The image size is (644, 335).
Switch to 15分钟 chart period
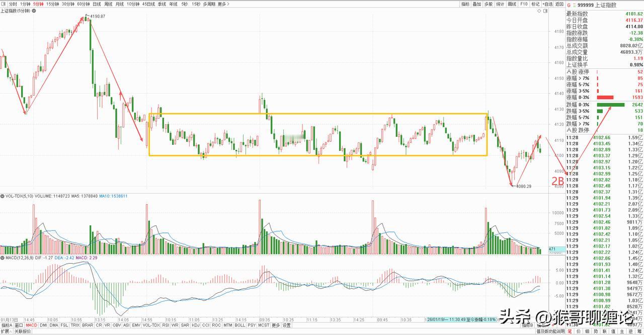[x=52, y=4]
